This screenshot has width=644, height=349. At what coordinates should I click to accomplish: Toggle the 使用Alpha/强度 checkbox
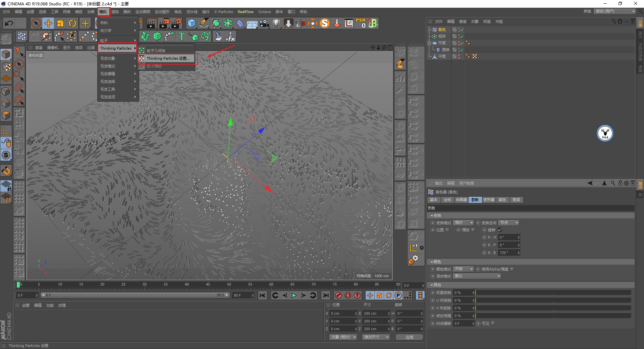point(512,269)
